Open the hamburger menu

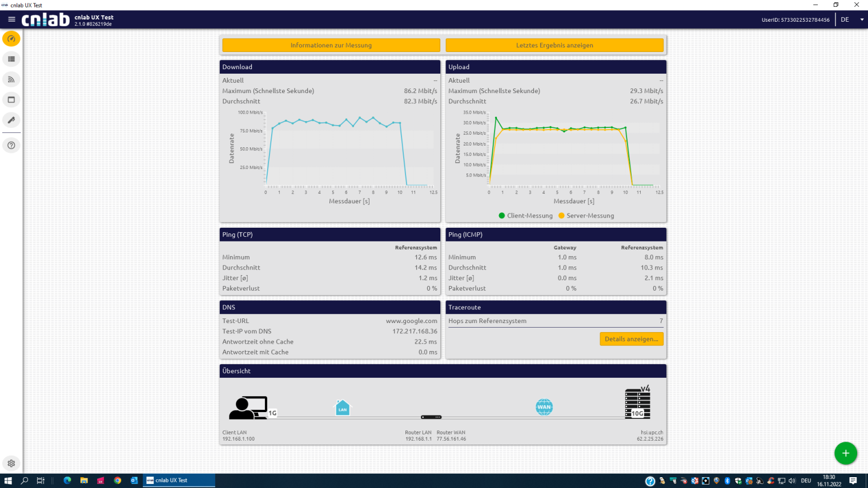coord(11,19)
